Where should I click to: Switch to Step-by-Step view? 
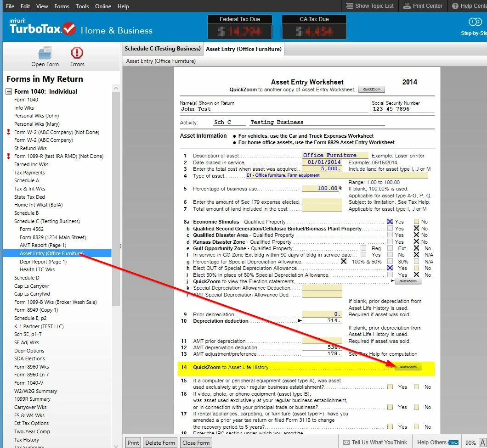click(x=475, y=26)
